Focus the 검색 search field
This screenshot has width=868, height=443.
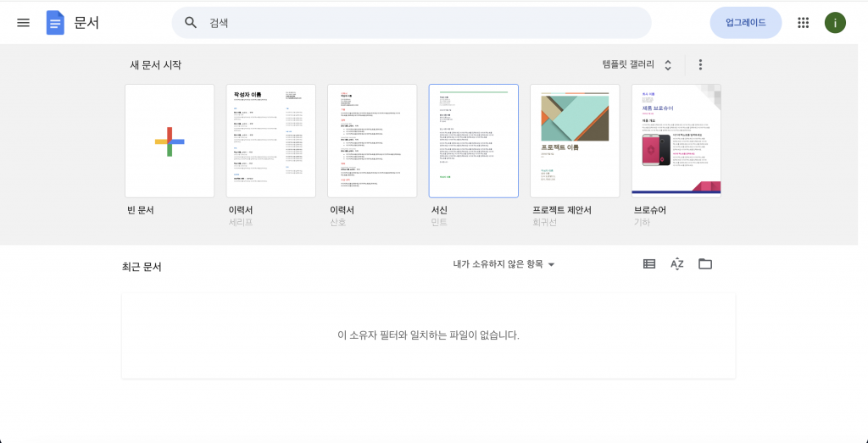coord(411,23)
